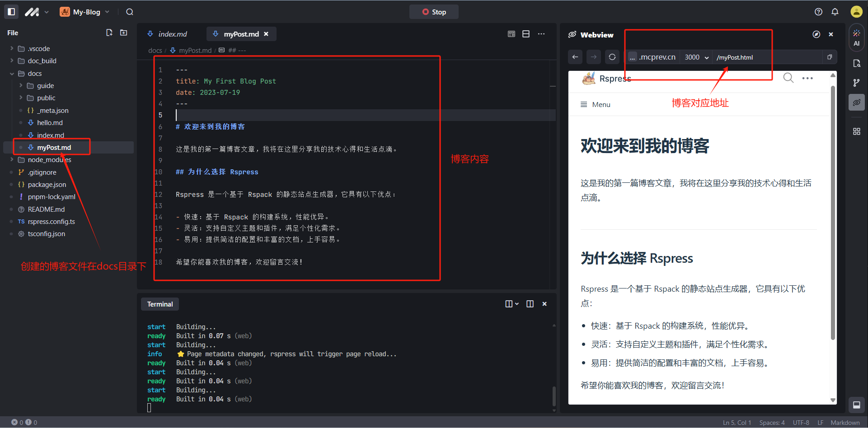Viewport: 868px width, 428px height.
Task: Open index.md in file tree
Action: tap(50, 135)
